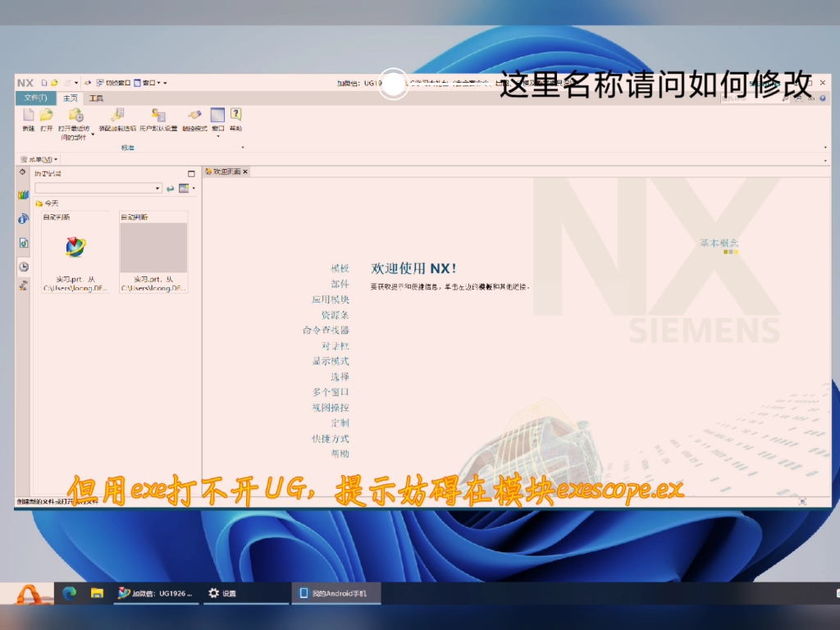This screenshot has height=630, width=840.
Task: Select the history clock icon in the resource bar
Action: [x=23, y=267]
